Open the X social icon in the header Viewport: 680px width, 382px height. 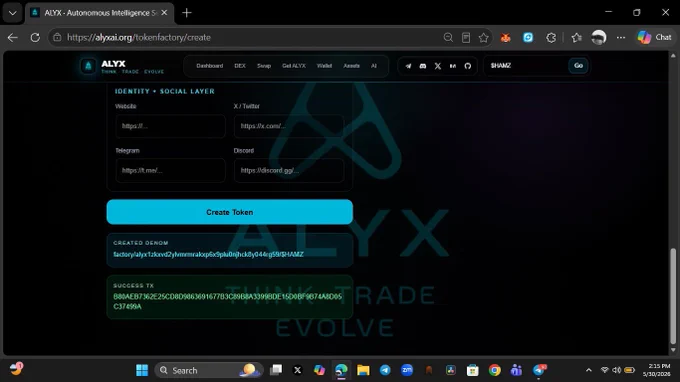pyautogui.click(x=438, y=66)
